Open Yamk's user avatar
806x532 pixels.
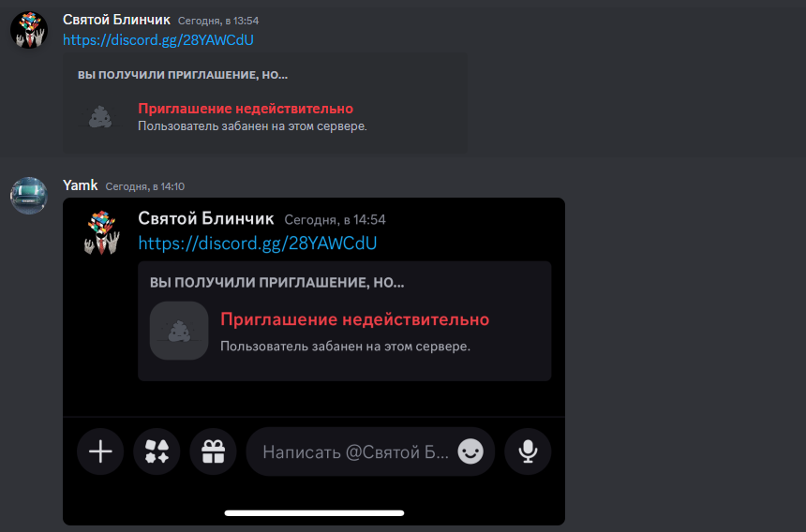[29, 196]
